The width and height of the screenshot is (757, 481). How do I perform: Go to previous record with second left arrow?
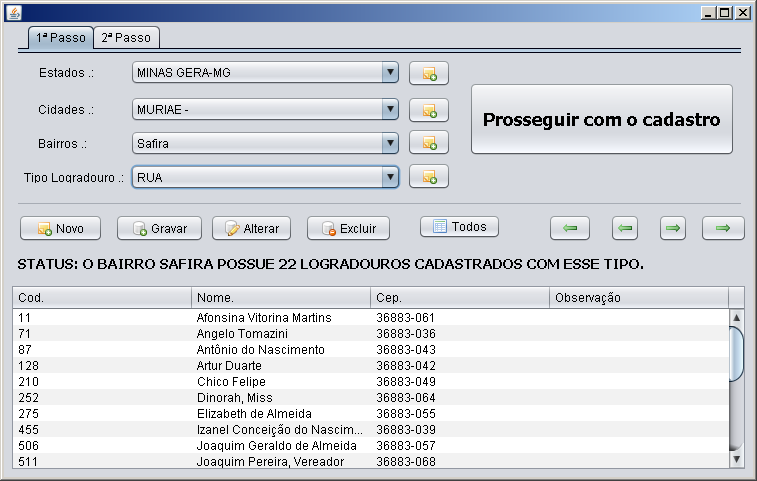[x=625, y=228]
